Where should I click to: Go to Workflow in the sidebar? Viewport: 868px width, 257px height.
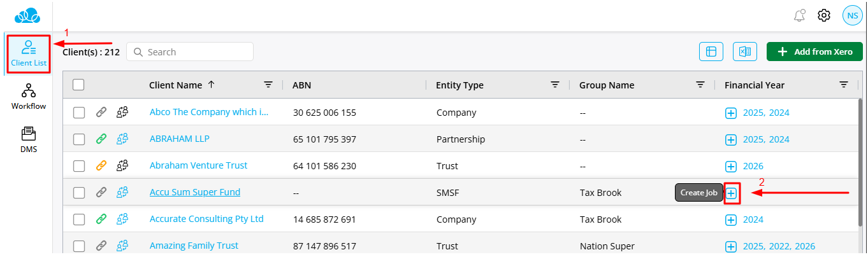tap(29, 97)
